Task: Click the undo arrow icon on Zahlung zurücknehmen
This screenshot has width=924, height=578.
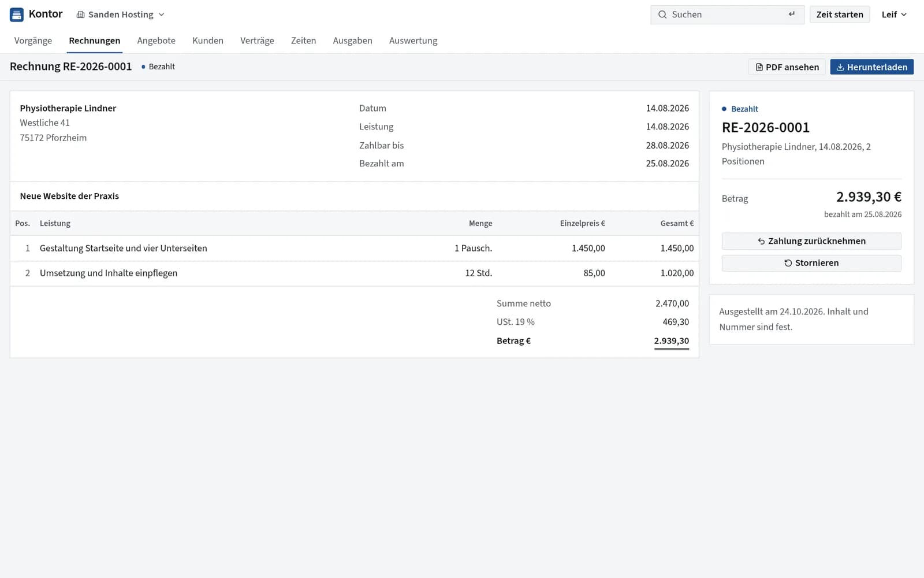Action: click(761, 241)
